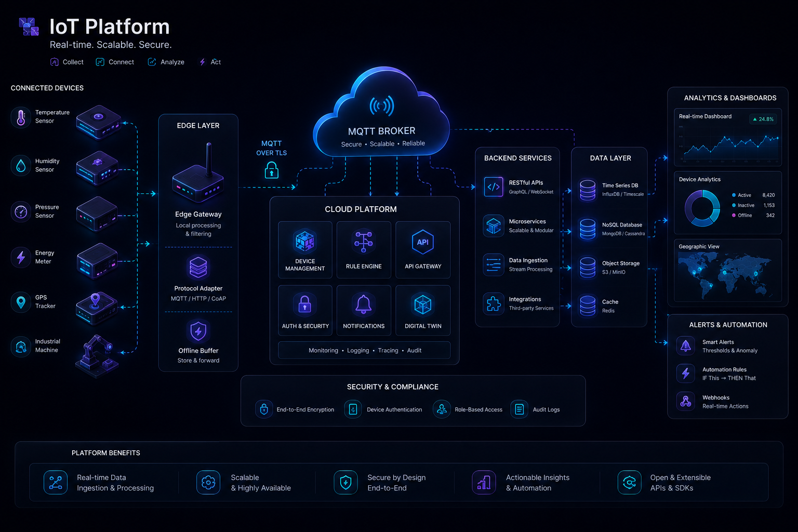Click the API Gateway hexagon icon
Viewport: 798px width, 532px height.
coord(423,242)
